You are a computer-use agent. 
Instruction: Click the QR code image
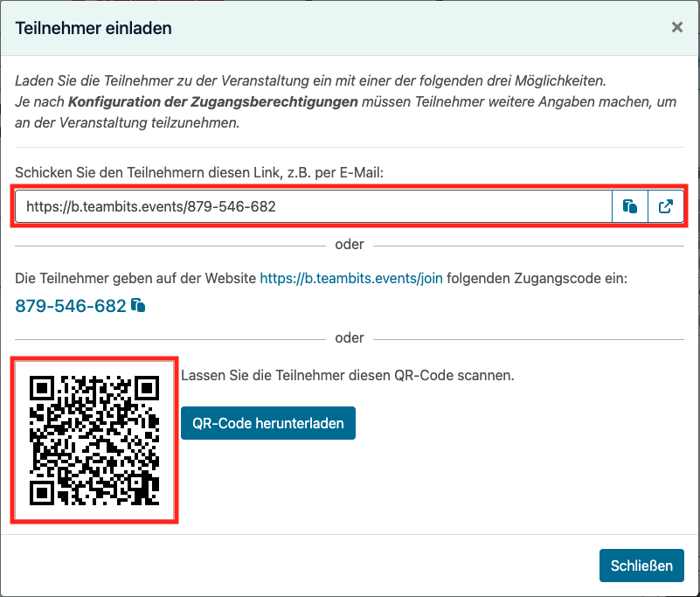click(94, 441)
